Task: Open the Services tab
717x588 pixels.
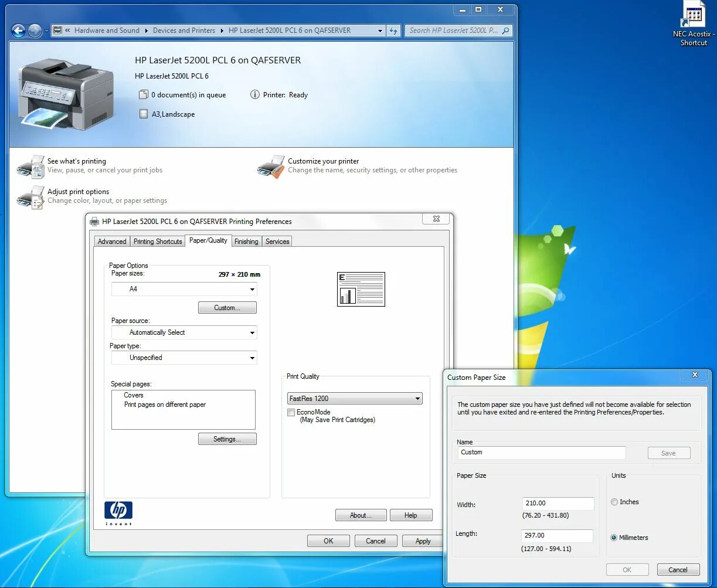Action: pyautogui.click(x=277, y=242)
